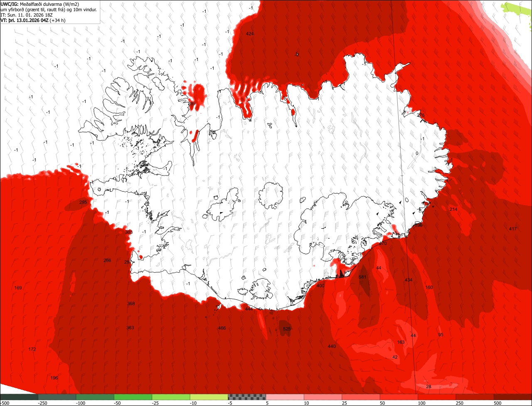
Task: Click the 363 value southwest of Iceland
Action: click(130, 328)
